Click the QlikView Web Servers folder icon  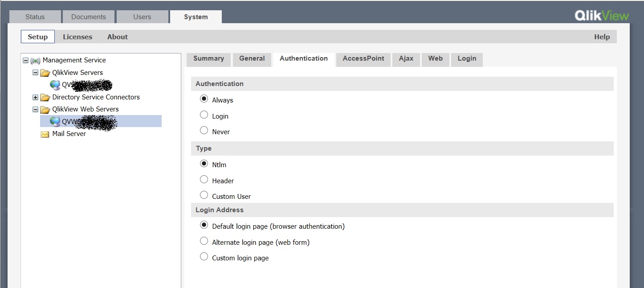[45, 110]
